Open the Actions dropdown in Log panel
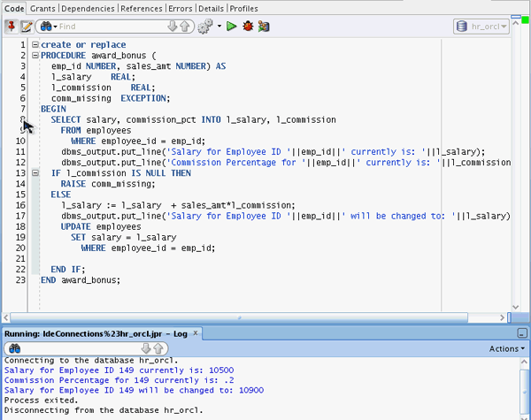 pos(506,348)
